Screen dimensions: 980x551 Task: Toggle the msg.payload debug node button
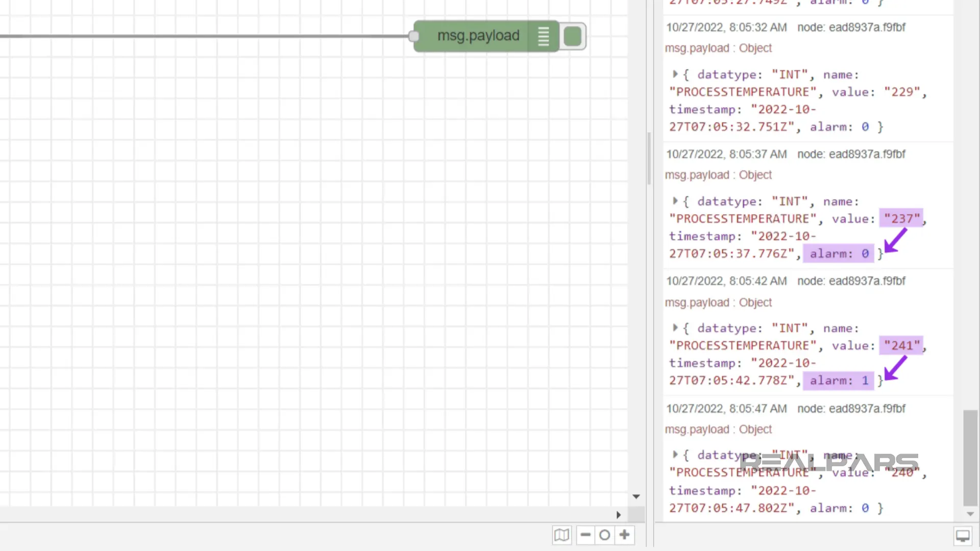[573, 37]
